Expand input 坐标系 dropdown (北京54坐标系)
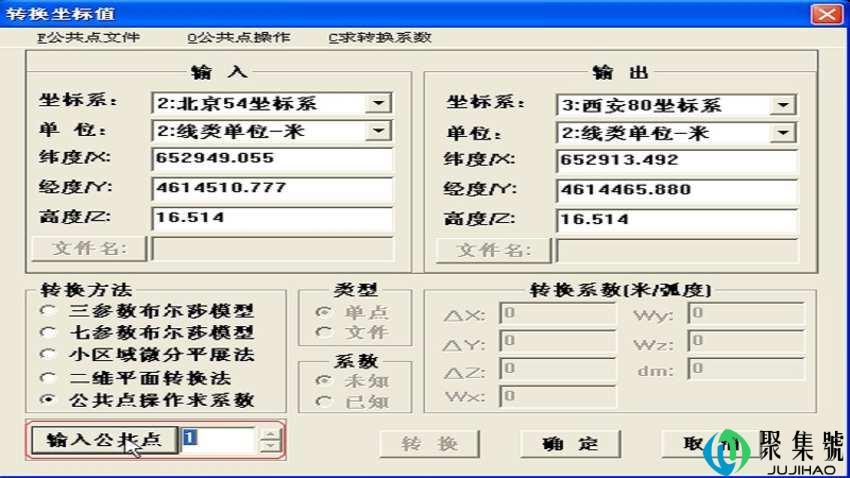The image size is (850, 478). [378, 103]
